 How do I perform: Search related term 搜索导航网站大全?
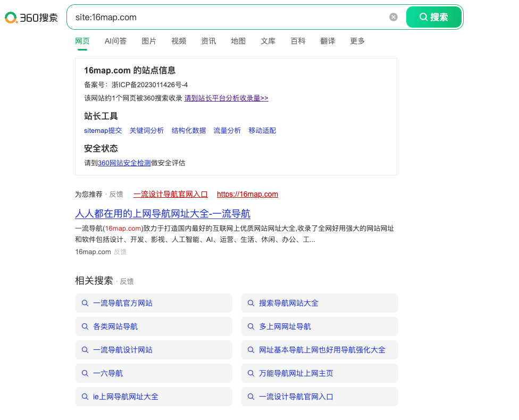coord(320,303)
